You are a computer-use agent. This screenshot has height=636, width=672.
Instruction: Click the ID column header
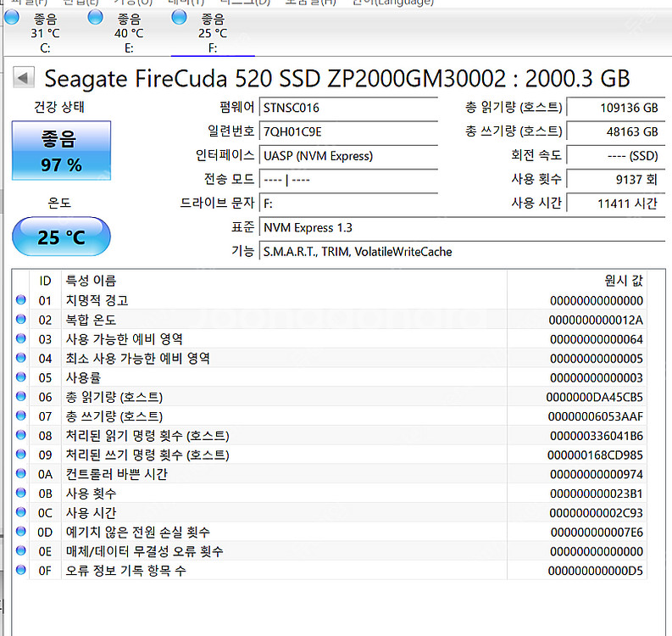[x=45, y=281]
